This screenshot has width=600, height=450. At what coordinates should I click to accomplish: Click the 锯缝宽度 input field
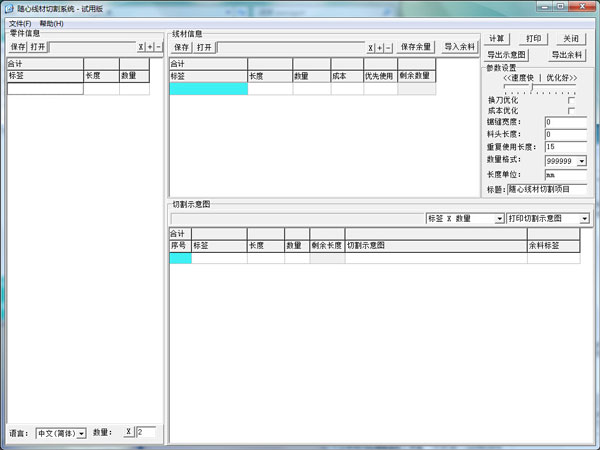tap(566, 122)
